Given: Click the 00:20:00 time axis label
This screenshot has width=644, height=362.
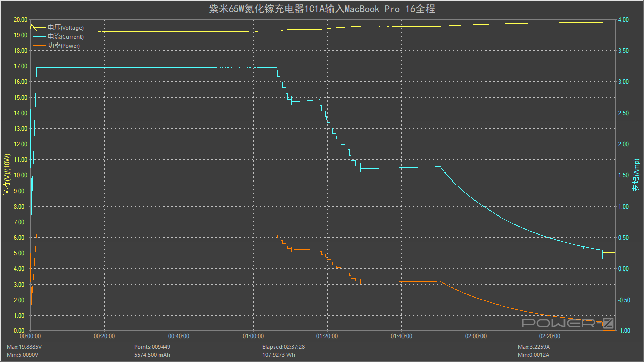Looking at the screenshot, I should [105, 336].
